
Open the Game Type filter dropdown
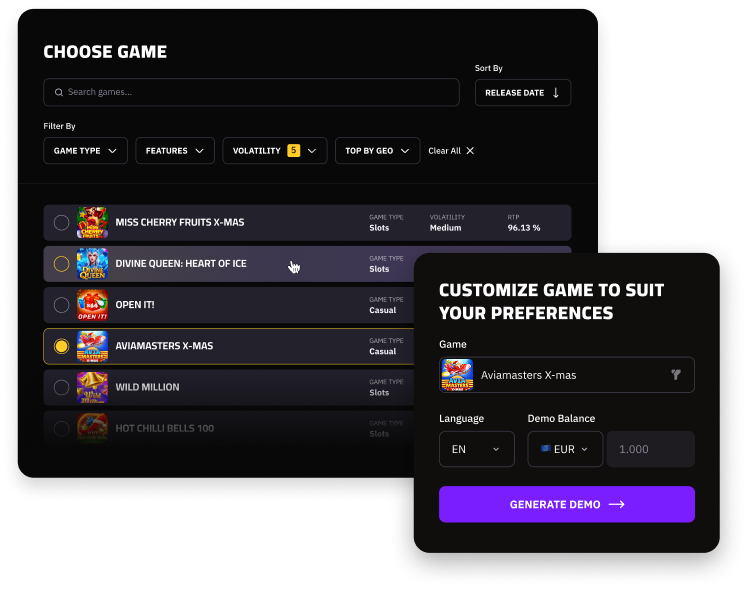85,151
